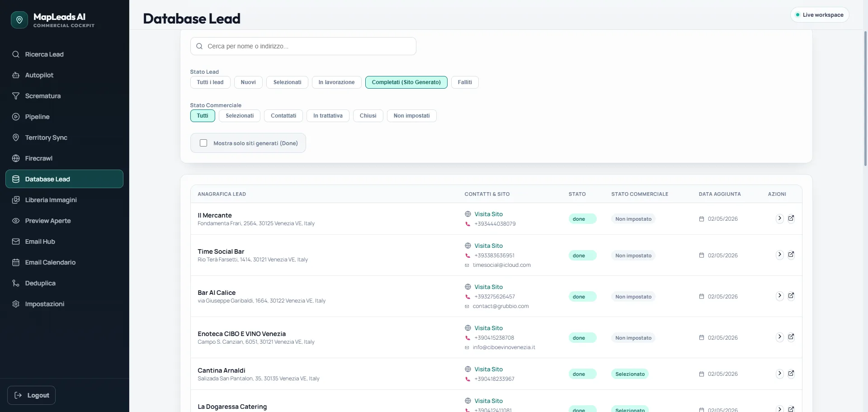The height and width of the screenshot is (412, 868).
Task: Navigate to Email Hub
Action: pyautogui.click(x=64, y=242)
